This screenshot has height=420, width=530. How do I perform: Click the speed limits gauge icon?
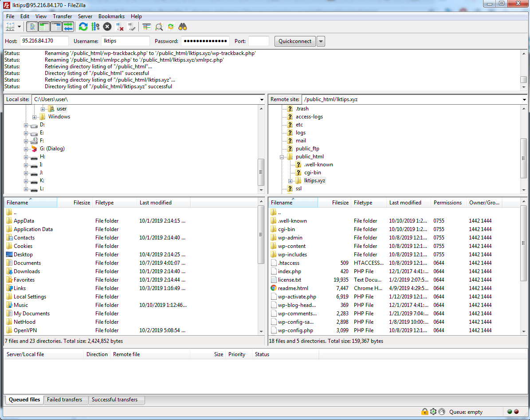click(442, 412)
